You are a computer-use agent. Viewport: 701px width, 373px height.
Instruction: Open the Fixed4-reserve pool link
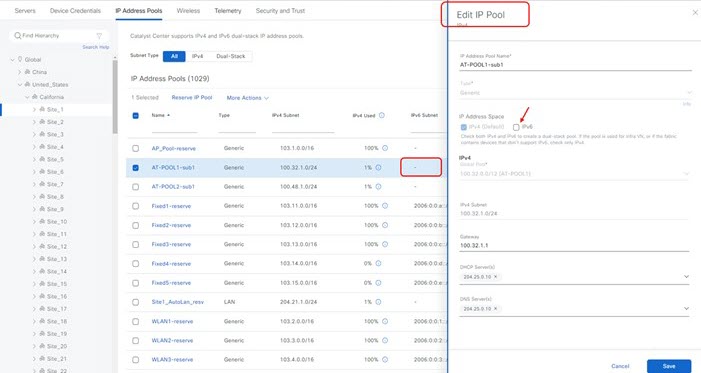point(171,264)
